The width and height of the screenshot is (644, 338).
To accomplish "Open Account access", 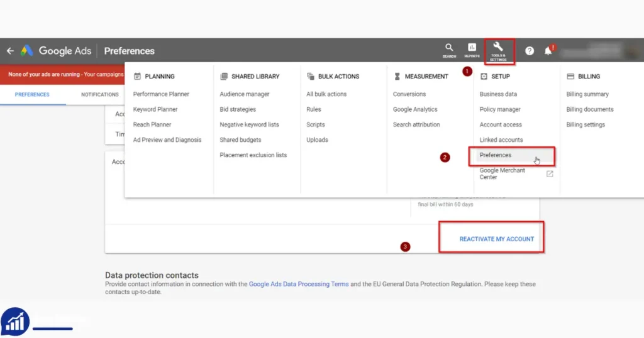I will 501,124.
